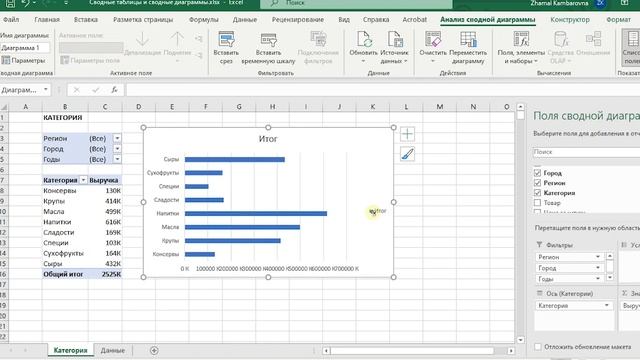The image size is (640, 360).
Task: Expand the Name Box dropdown arrow
Action: click(x=46, y=90)
